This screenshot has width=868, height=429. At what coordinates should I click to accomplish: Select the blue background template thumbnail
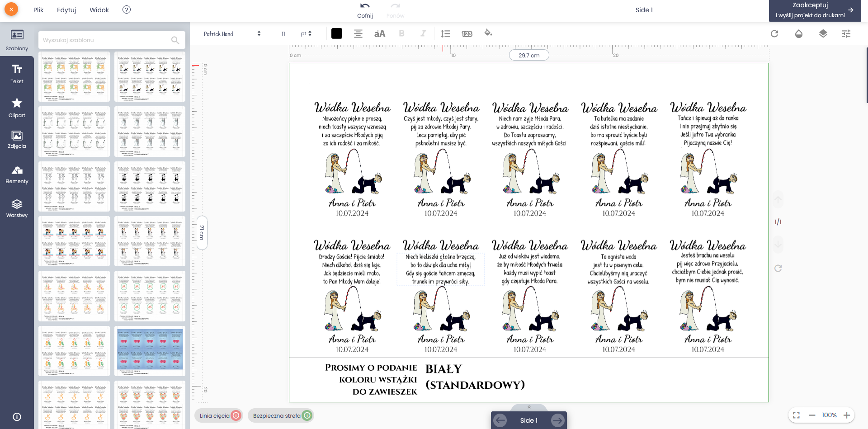tap(150, 351)
